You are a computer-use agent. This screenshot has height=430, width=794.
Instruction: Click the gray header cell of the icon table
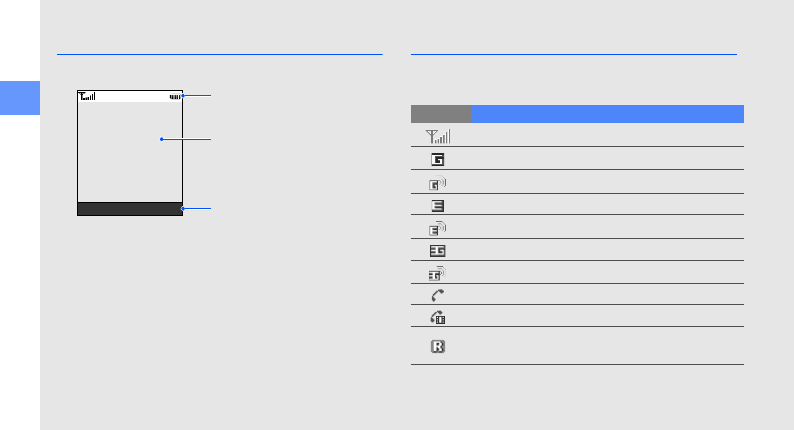coord(441,113)
